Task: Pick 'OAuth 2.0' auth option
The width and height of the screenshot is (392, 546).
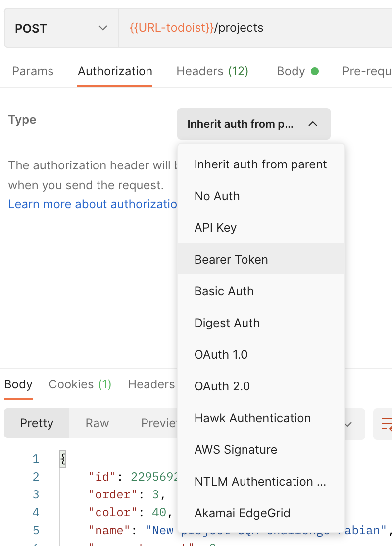Action: pyautogui.click(x=222, y=386)
